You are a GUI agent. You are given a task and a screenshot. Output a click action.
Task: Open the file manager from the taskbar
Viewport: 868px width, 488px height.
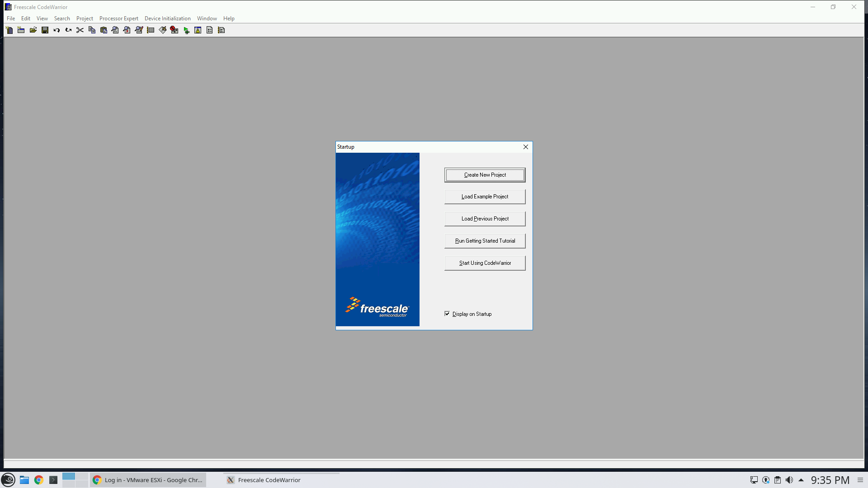[24, 480]
